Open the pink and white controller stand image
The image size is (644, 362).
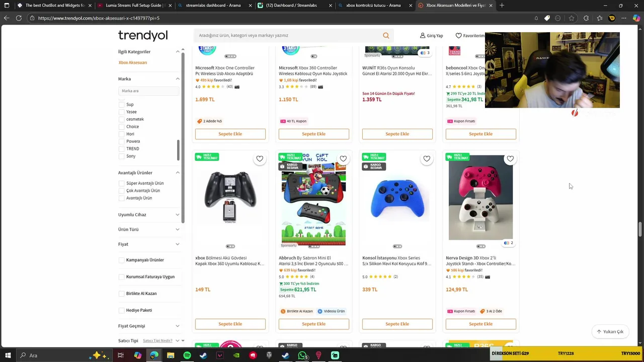(481, 198)
